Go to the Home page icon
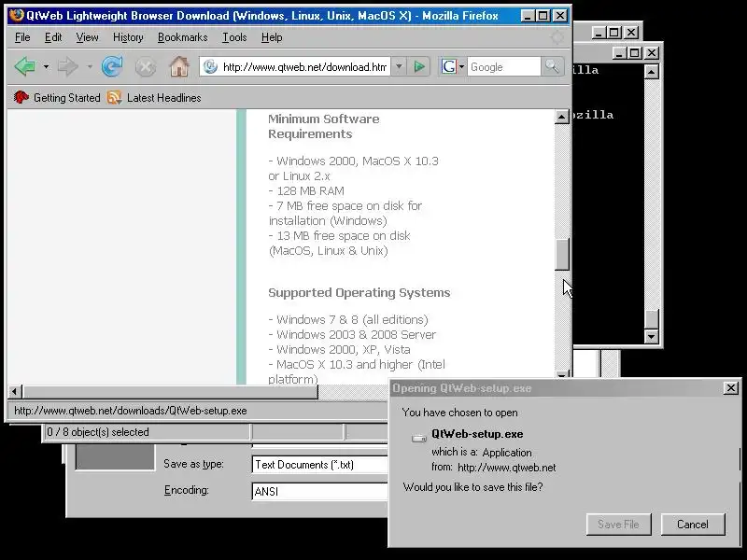Screen dimensions: 747x560 pos(179,66)
